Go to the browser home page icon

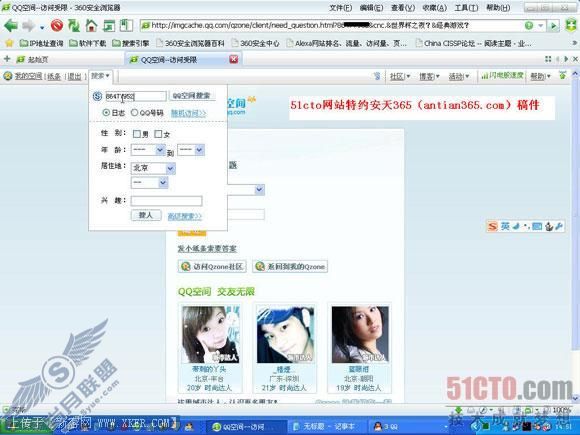[x=91, y=26]
